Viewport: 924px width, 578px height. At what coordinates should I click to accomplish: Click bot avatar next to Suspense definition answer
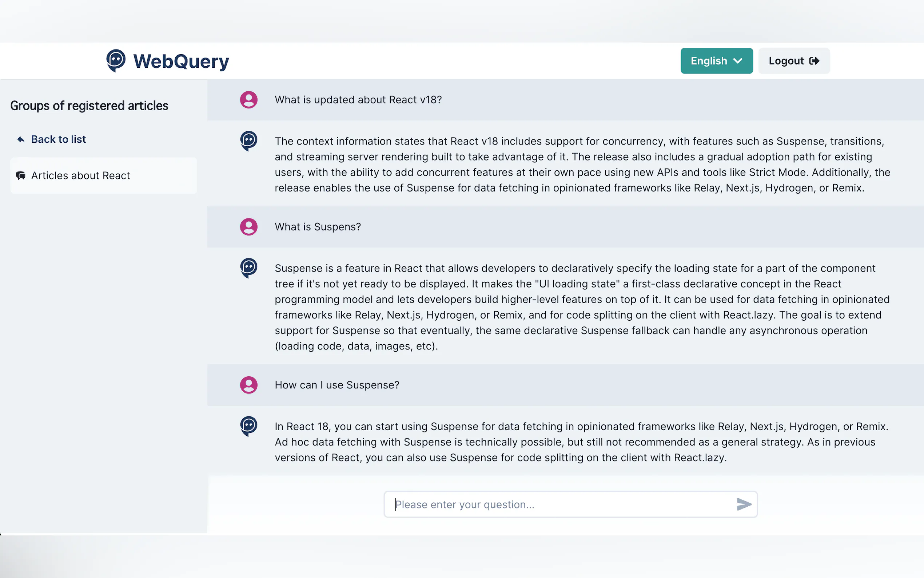coord(249,268)
